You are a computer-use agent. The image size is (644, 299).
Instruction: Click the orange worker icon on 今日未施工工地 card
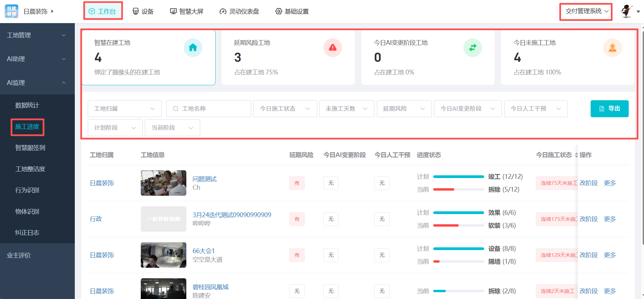click(612, 48)
